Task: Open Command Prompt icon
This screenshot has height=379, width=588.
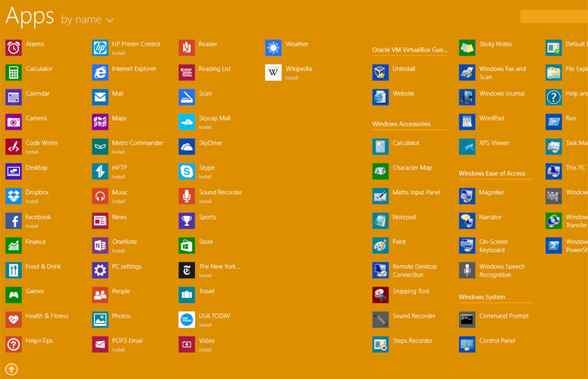Action: [x=467, y=320]
